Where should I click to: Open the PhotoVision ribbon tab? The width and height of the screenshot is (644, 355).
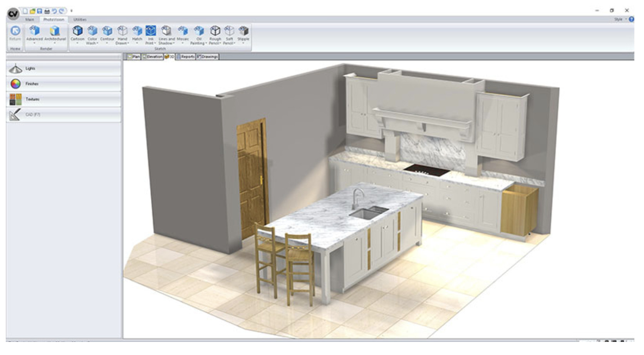coord(54,19)
